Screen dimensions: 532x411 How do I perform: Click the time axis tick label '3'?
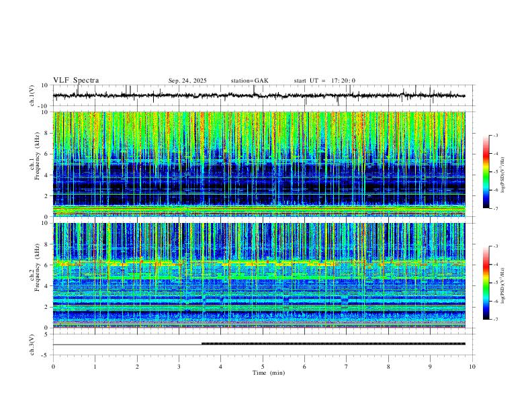179,367
